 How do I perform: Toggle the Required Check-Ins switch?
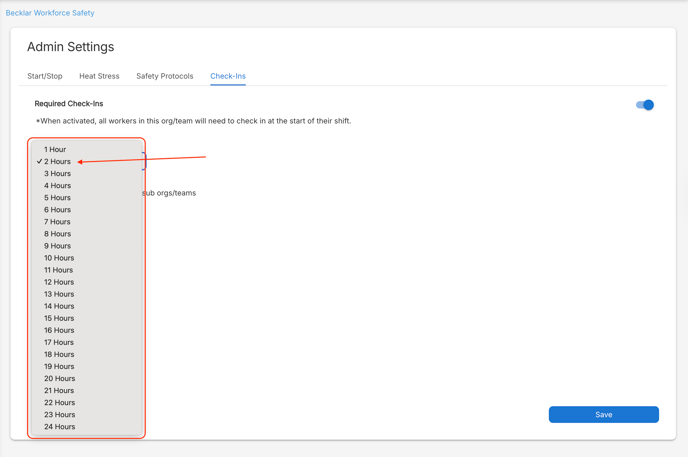[x=645, y=105]
